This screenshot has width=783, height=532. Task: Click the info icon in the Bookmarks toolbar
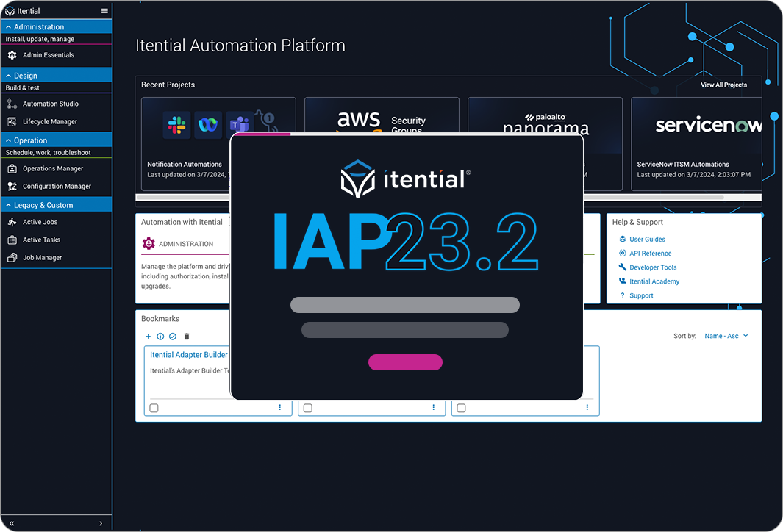[160, 337]
